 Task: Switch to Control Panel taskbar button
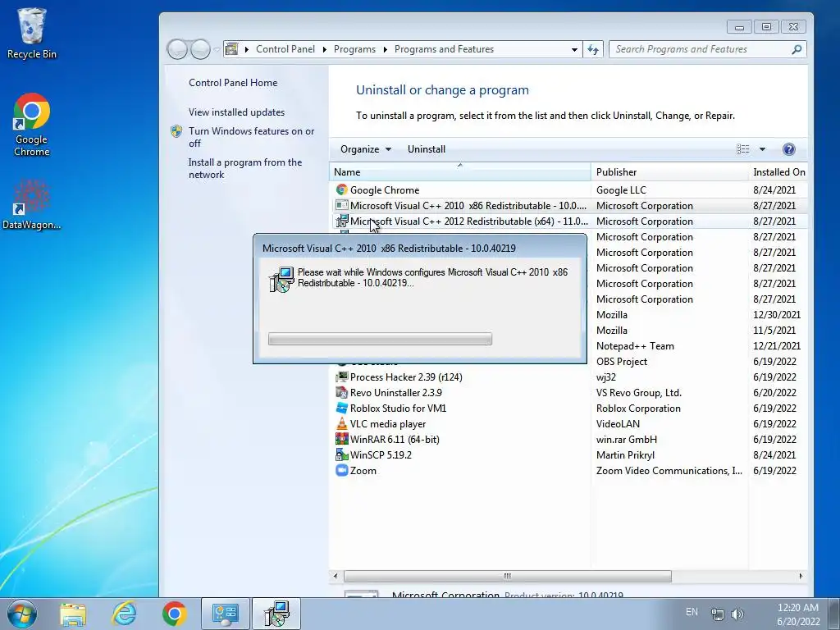coord(226,614)
